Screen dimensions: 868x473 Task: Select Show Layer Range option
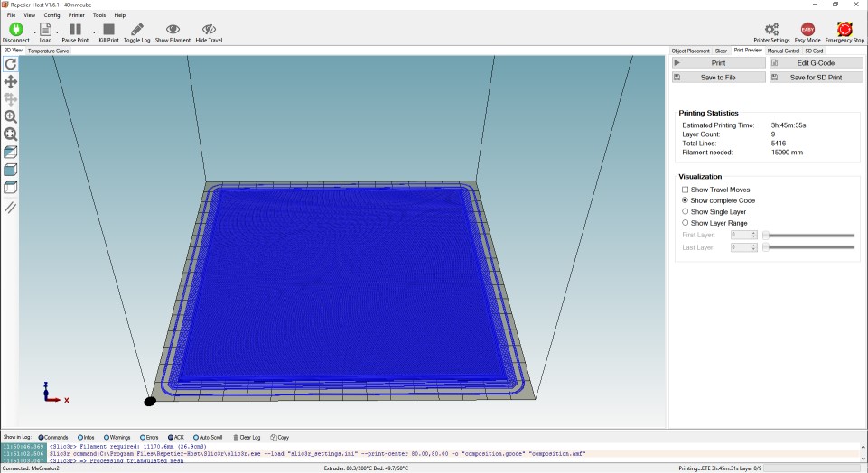(x=685, y=222)
